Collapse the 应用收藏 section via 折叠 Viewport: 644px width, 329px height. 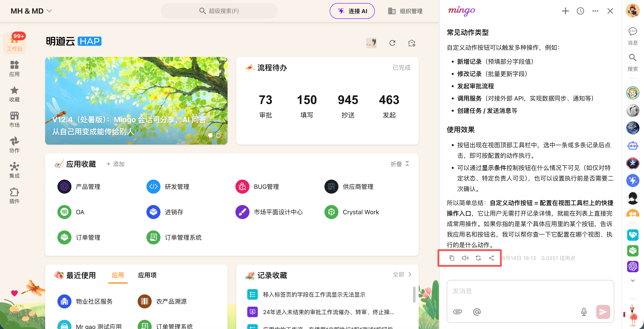(400, 164)
